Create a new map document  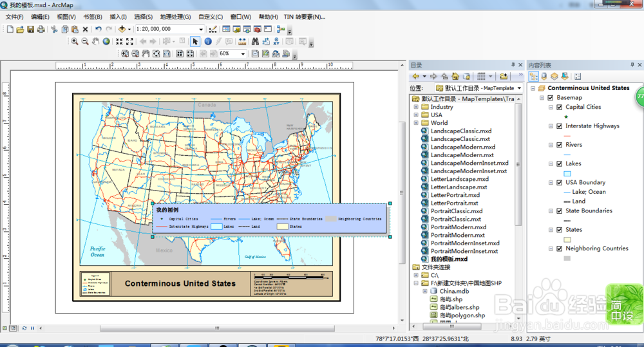(10, 29)
